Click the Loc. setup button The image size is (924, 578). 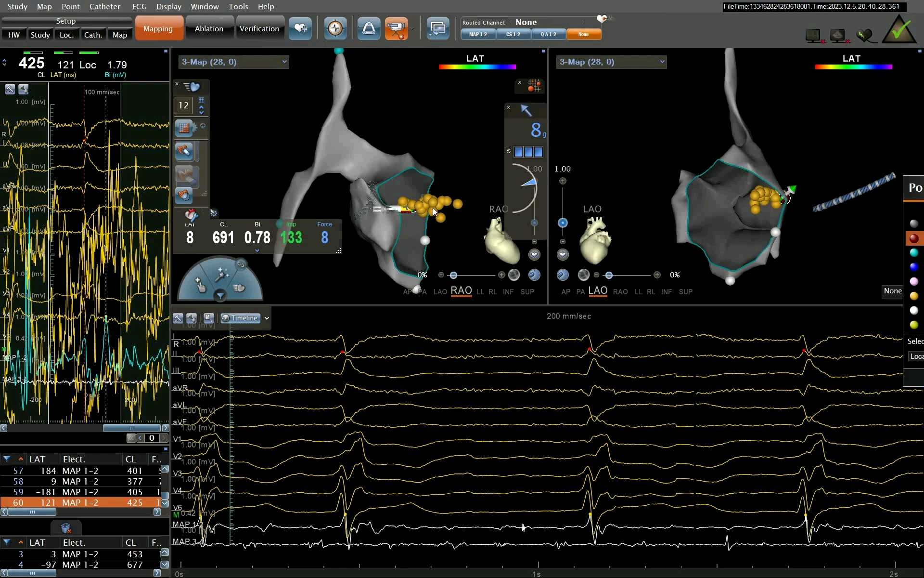tap(66, 35)
